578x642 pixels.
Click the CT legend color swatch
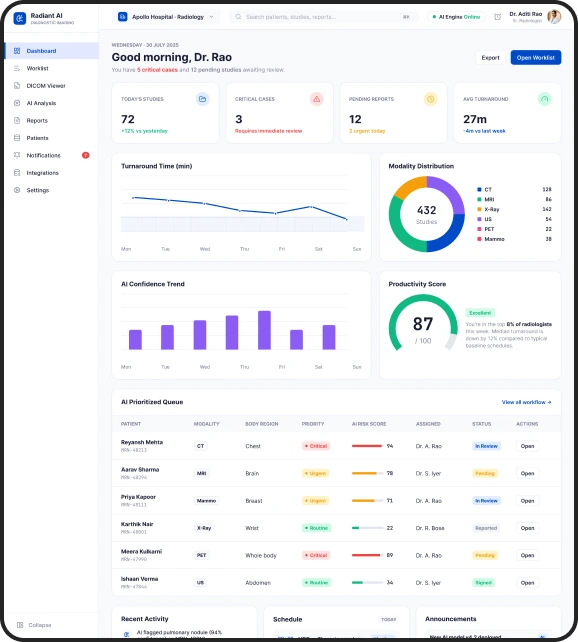coord(479,190)
